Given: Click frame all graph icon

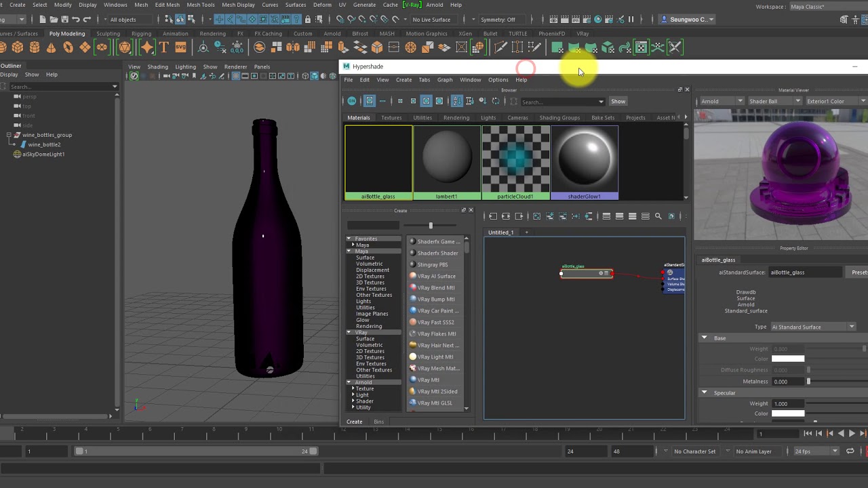Looking at the screenshot, I should [x=536, y=216].
